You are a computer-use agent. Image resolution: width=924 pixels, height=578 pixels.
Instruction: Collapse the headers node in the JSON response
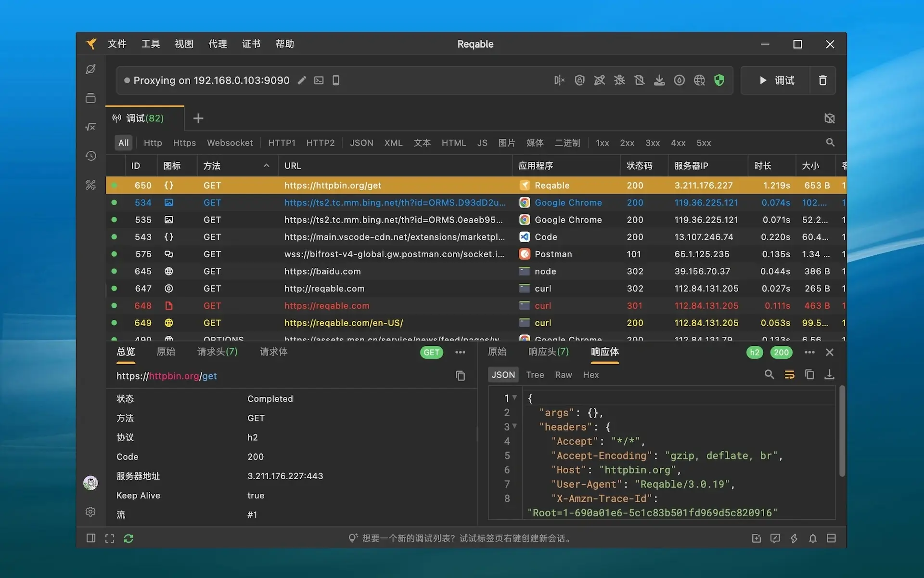[515, 427]
